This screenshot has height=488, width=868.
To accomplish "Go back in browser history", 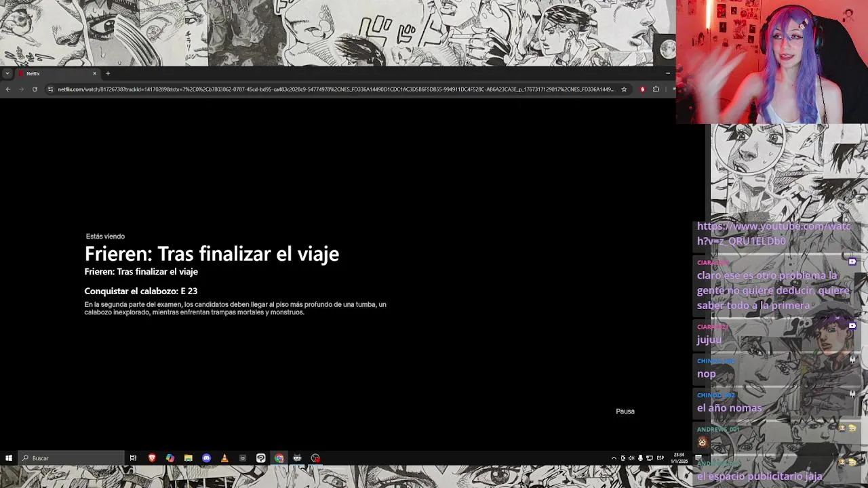I will coord(8,89).
